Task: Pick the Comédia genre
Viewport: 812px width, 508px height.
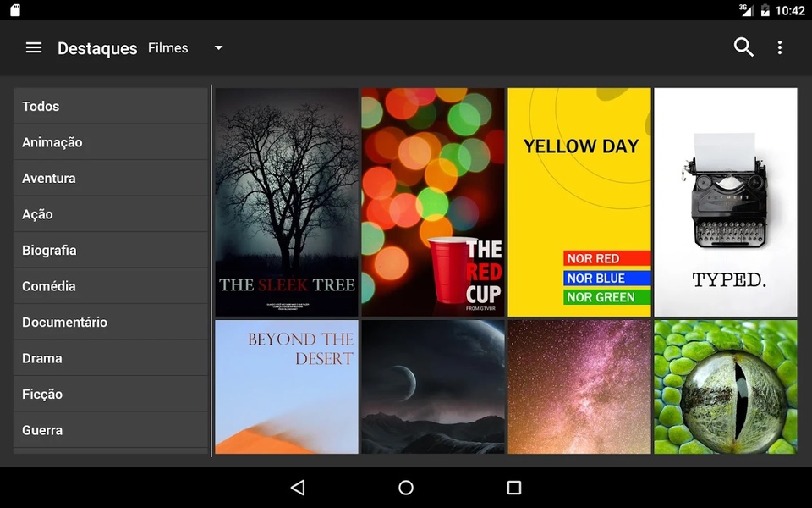Action: (111, 286)
